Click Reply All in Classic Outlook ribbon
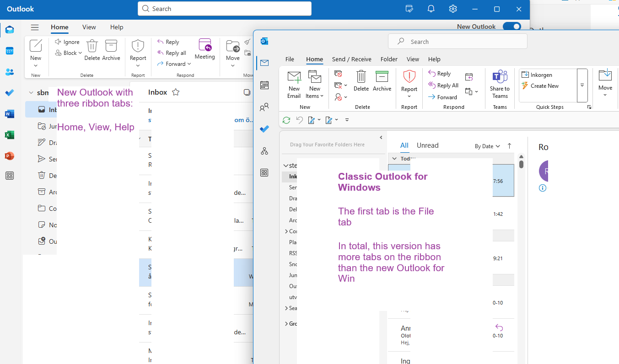Image resolution: width=619 pixels, height=364 pixels. point(443,85)
